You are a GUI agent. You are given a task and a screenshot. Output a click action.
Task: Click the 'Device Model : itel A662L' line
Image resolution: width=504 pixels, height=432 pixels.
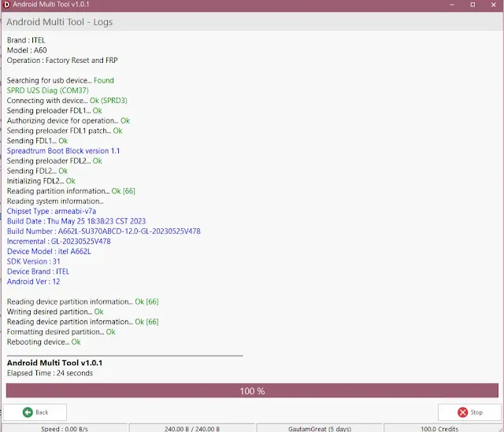pos(49,252)
